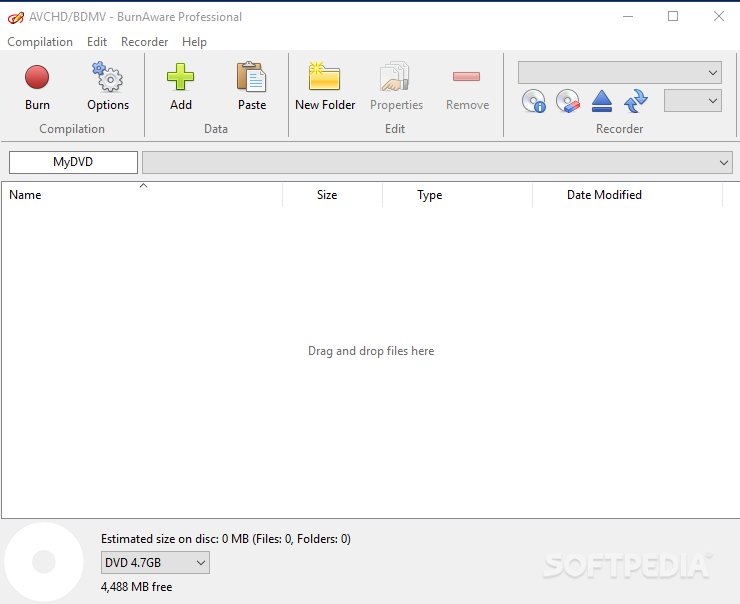This screenshot has height=604, width=740.
Task: Expand the folder path dropdown
Action: [437, 162]
